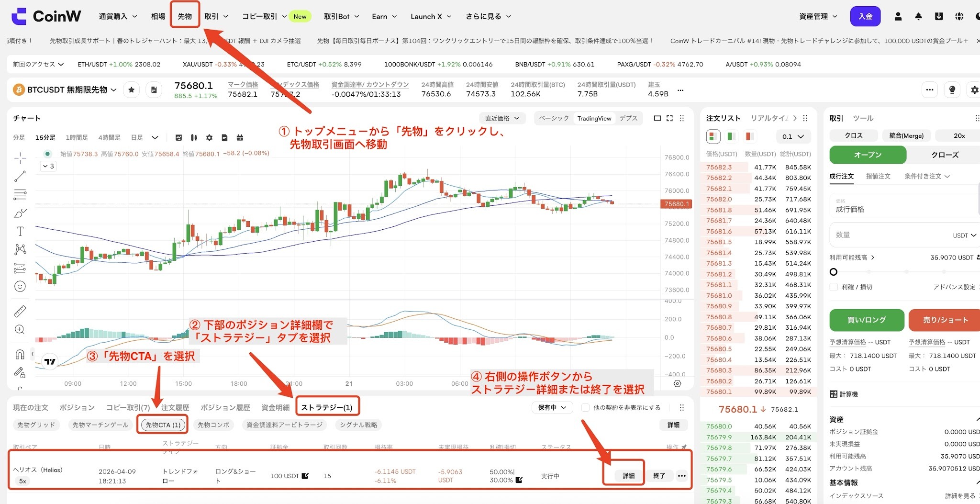Switch order mode to クローズ
This screenshot has width=980, height=504.
pyautogui.click(x=945, y=155)
